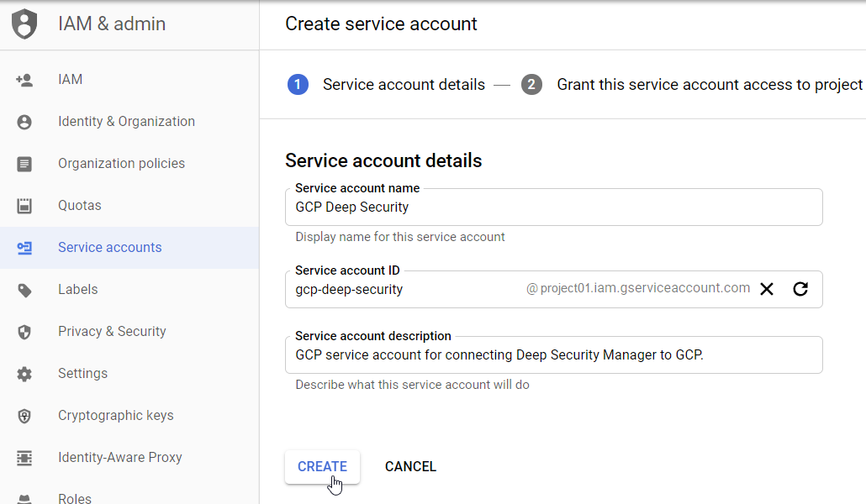Screen dimensions: 866x504
Task: Open Privacy & Security from the sidebar
Action: click(24, 331)
